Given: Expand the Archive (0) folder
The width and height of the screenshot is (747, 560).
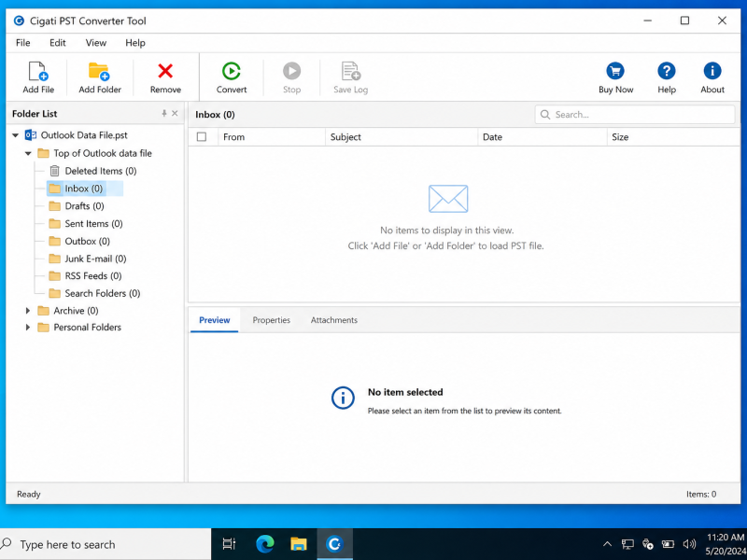Looking at the screenshot, I should tap(28, 311).
